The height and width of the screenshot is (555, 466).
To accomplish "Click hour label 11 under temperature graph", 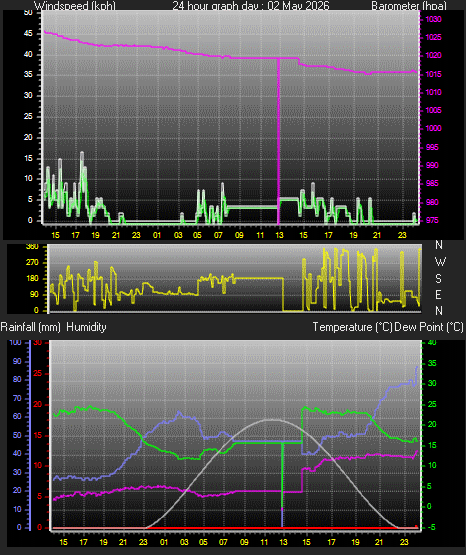I will point(264,542).
